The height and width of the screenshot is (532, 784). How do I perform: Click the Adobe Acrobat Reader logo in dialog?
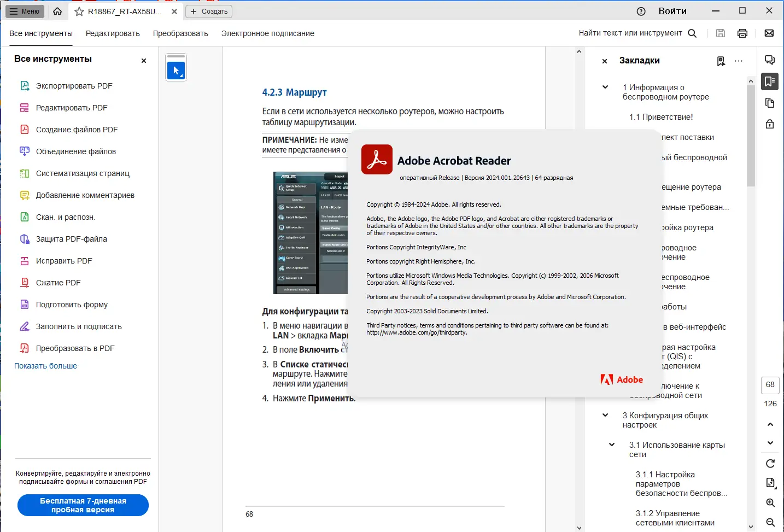pos(377,159)
